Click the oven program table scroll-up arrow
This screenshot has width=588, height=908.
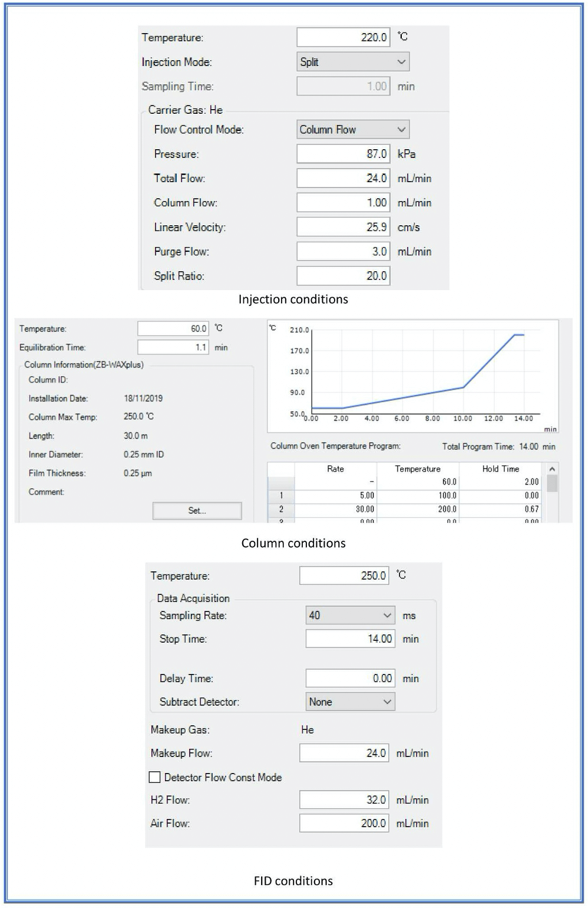552,469
